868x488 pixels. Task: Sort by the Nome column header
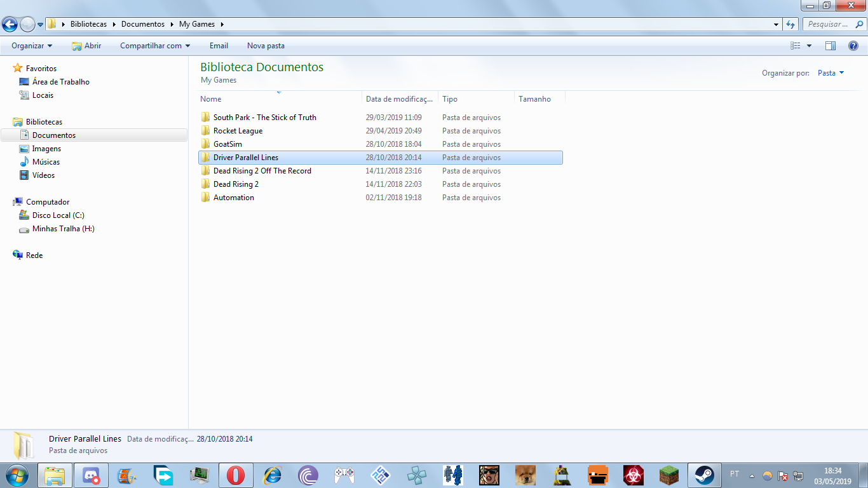point(280,99)
